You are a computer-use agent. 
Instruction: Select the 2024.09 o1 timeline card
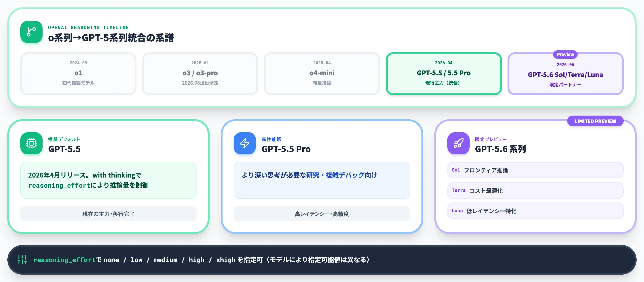point(78,74)
